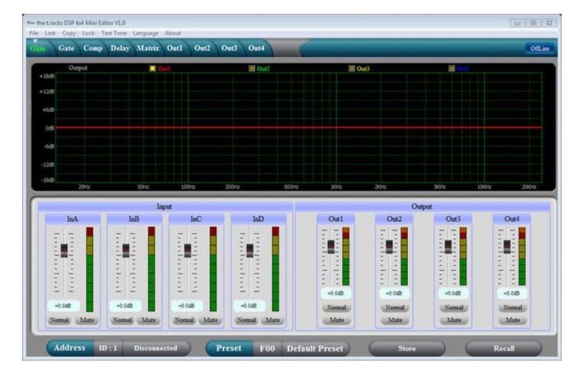588x378 pixels.
Task: Click the Out2 gain value field
Action: [x=394, y=293]
